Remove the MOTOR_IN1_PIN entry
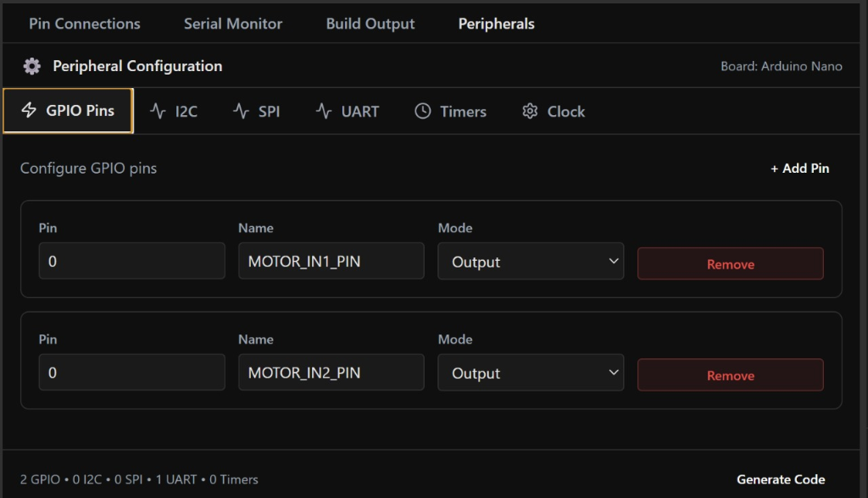 coord(730,264)
